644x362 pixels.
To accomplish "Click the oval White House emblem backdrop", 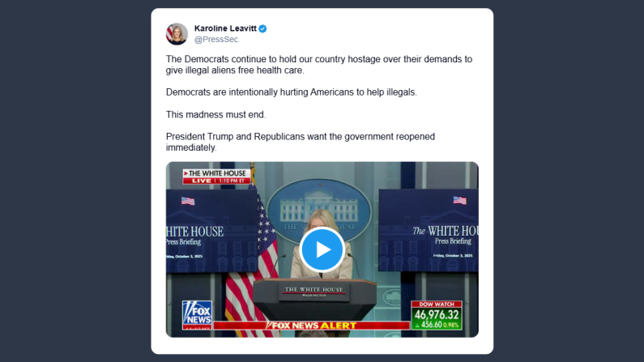I will click(x=319, y=209).
